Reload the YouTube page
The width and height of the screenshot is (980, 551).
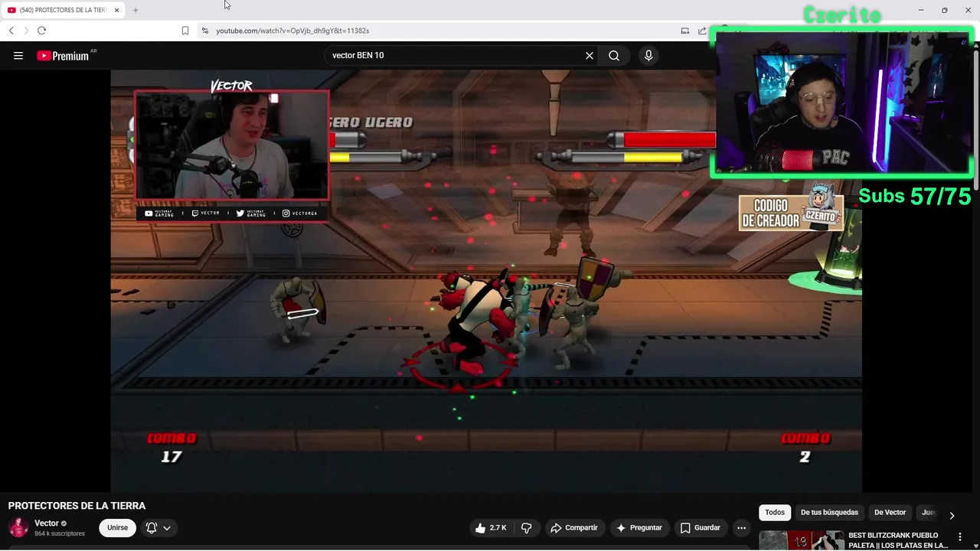point(41,31)
